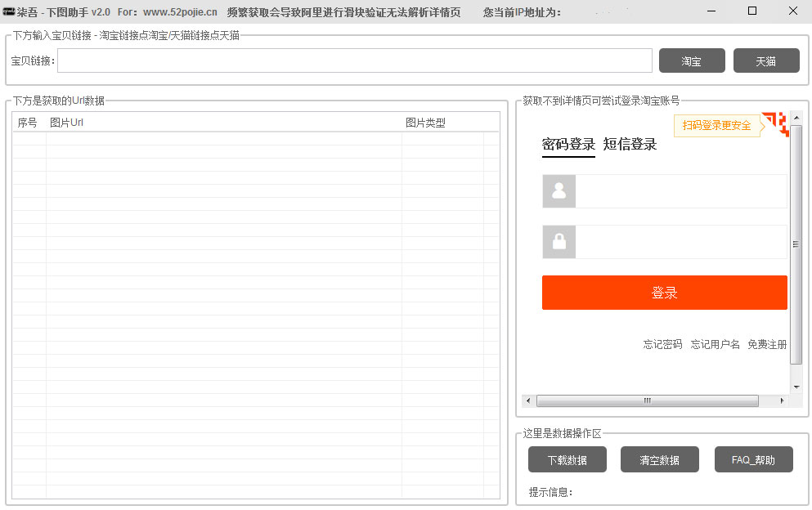Click the 清空数据 clear data button
812x510 pixels.
[x=660, y=460]
